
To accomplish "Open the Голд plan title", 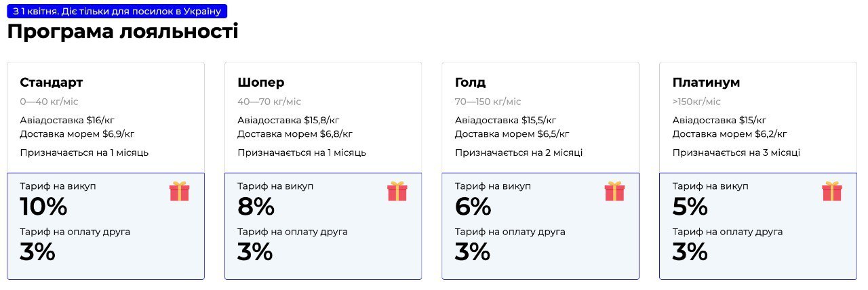I will (x=471, y=83).
